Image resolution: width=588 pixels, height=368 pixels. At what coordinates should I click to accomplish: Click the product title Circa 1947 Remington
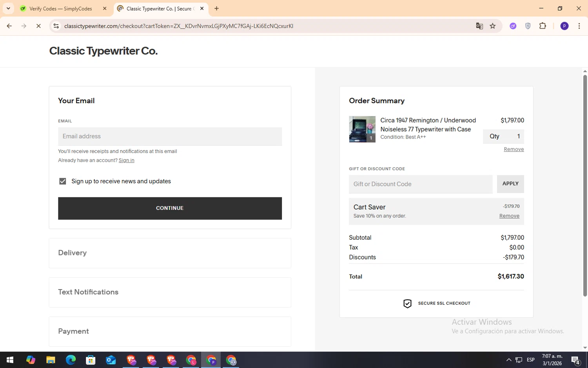tap(428, 125)
